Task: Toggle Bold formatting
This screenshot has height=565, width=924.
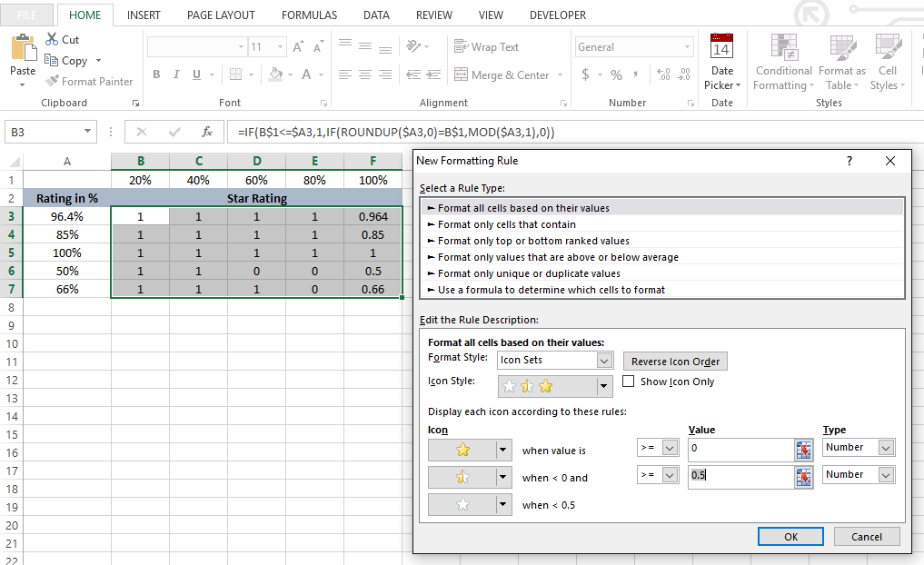Action: tap(156, 74)
